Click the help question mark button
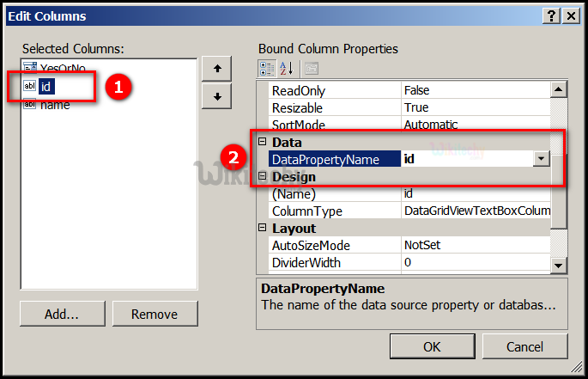The width and height of the screenshot is (588, 379). 549,15
